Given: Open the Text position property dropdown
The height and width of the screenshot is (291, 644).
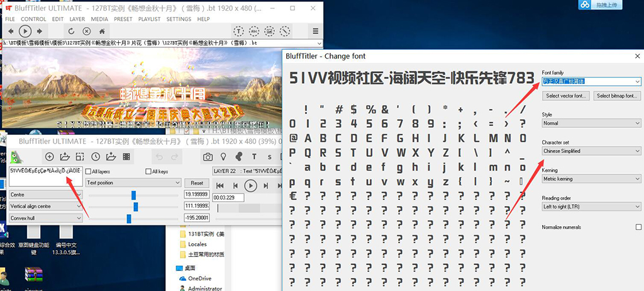Looking at the screenshot, I should coord(133,182).
